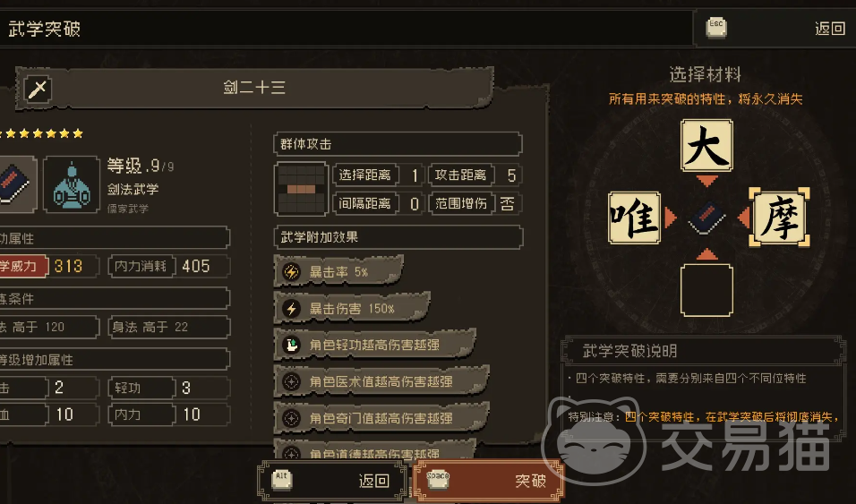The width and height of the screenshot is (856, 504).
Task: Select the 大 trait material tile
Action: pyautogui.click(x=706, y=145)
